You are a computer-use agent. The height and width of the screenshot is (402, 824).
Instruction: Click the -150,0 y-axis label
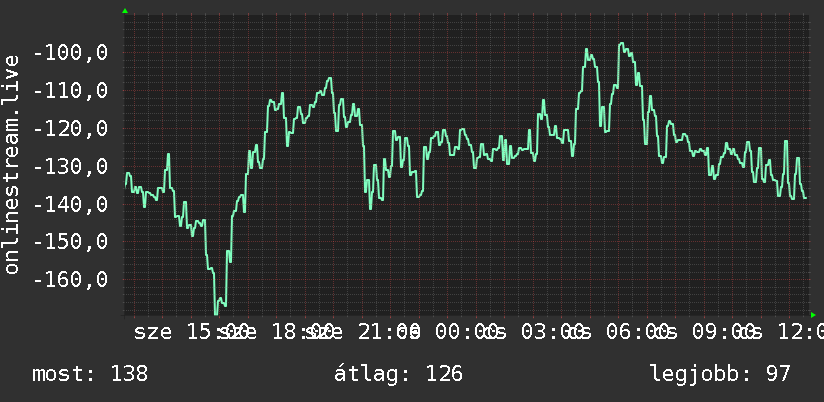click(x=70, y=242)
